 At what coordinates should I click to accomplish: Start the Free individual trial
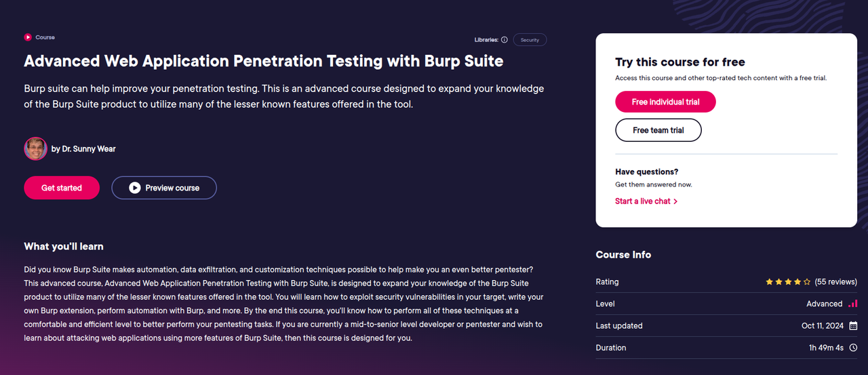click(x=665, y=102)
